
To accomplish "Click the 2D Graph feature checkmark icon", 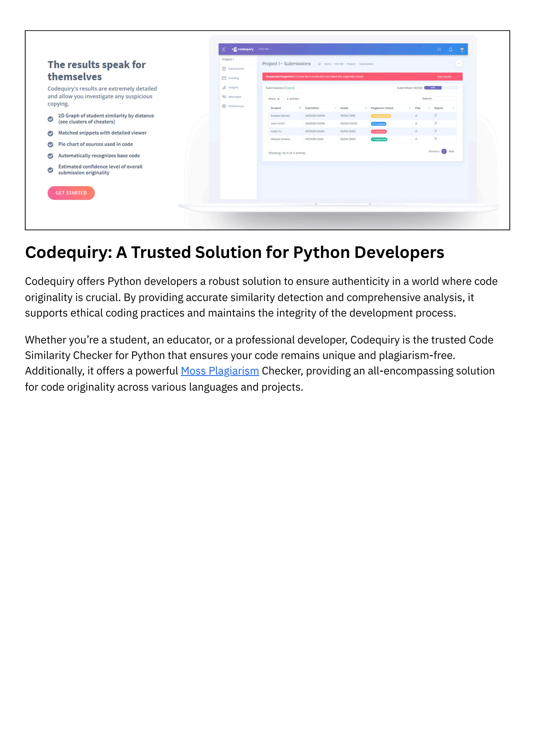I will point(50,119).
